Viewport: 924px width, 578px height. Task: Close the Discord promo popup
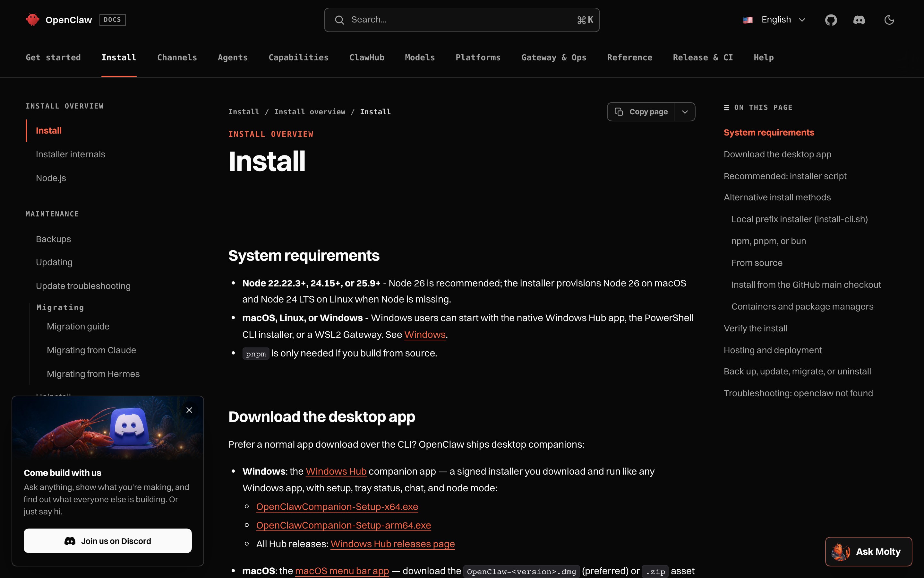click(x=189, y=410)
